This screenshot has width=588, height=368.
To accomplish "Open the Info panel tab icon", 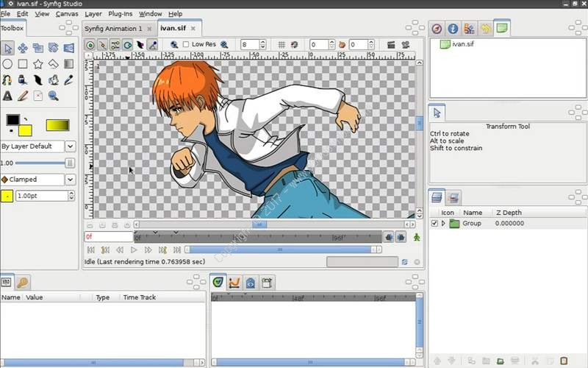I will pos(453,29).
